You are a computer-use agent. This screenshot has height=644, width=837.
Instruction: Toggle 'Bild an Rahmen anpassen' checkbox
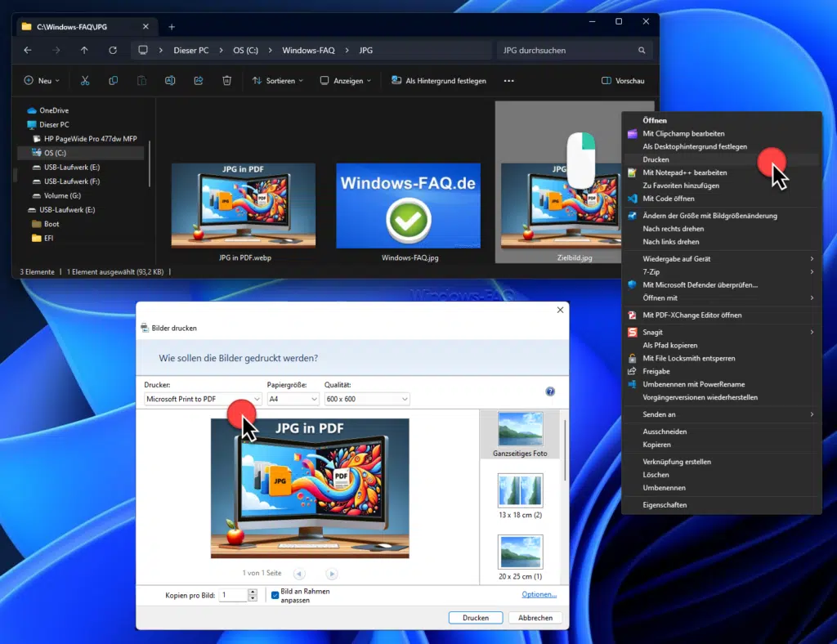click(x=275, y=595)
